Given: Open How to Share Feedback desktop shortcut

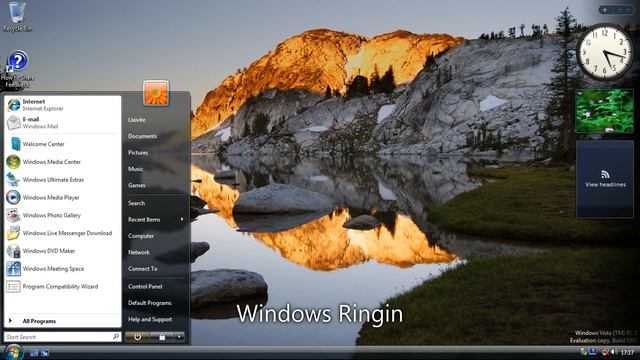Looking at the screenshot, I should pyautogui.click(x=17, y=69).
